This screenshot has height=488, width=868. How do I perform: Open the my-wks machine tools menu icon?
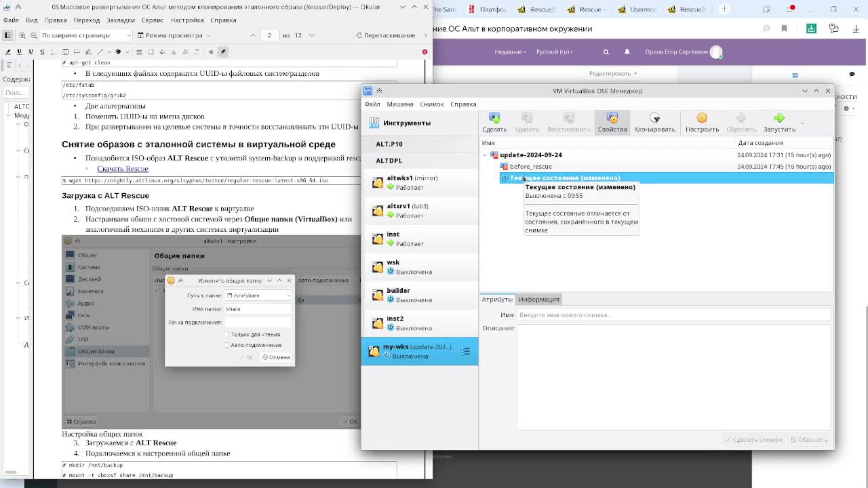point(465,351)
